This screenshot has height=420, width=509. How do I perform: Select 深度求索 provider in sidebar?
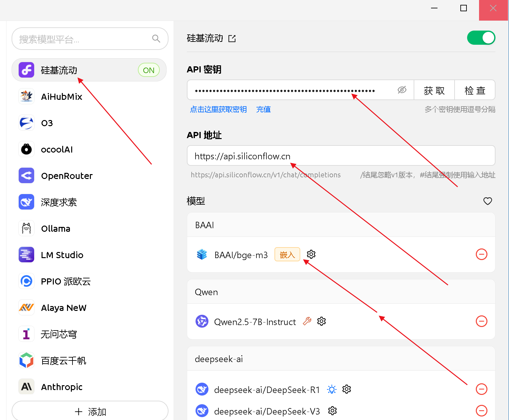point(89,202)
